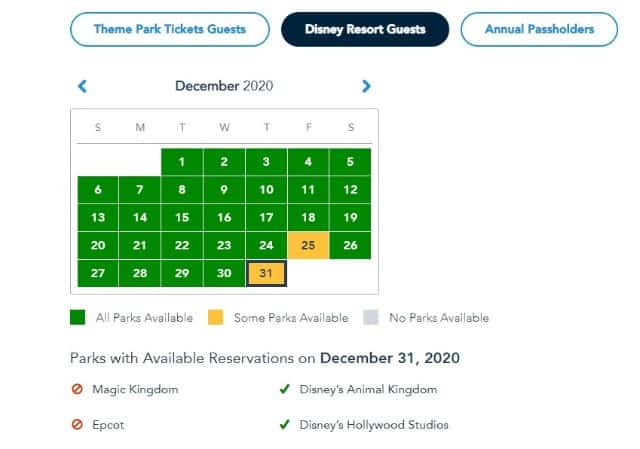
Task: Click the gray No Parks Available legend swatch
Action: click(371, 317)
